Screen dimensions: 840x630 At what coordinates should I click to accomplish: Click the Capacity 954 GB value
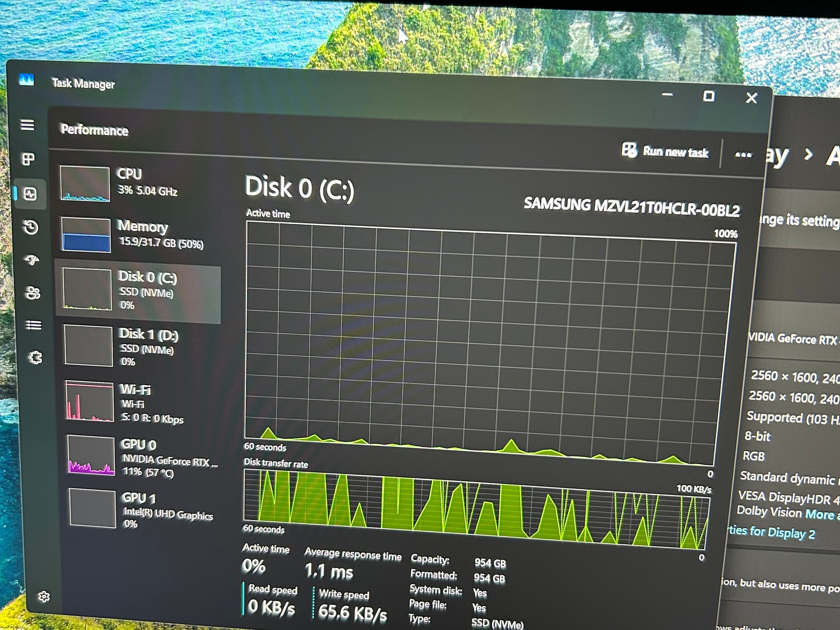pyautogui.click(x=490, y=563)
